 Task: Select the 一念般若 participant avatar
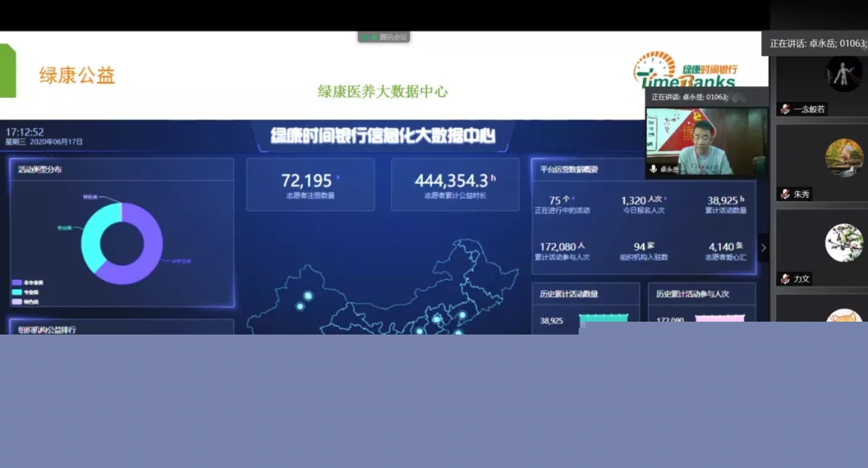pyautogui.click(x=843, y=73)
